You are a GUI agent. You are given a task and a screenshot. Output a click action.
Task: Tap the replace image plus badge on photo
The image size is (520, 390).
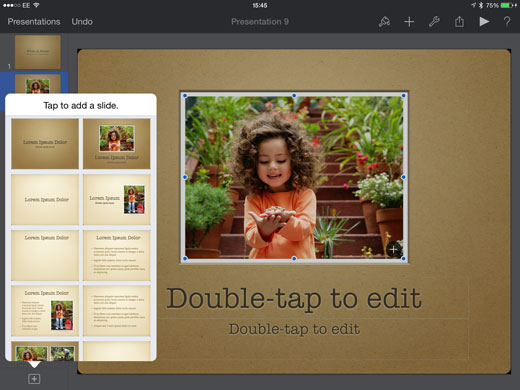point(393,249)
